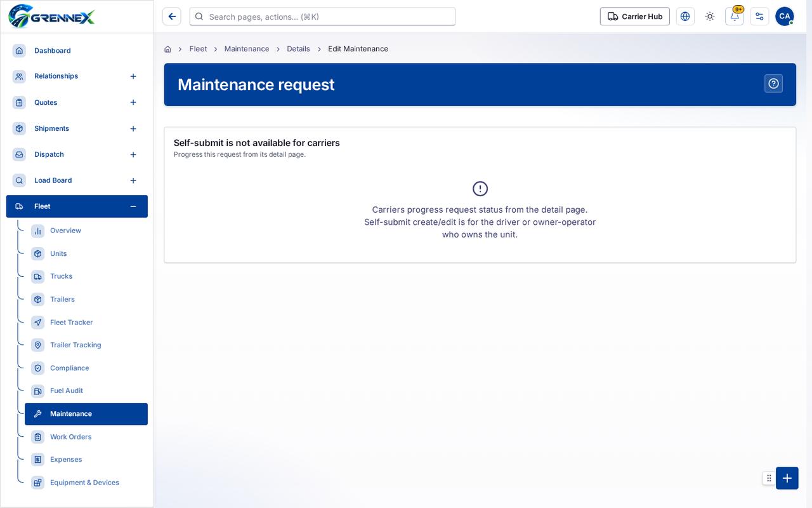
Task: Click the Carrier Hub button
Action: [635, 17]
